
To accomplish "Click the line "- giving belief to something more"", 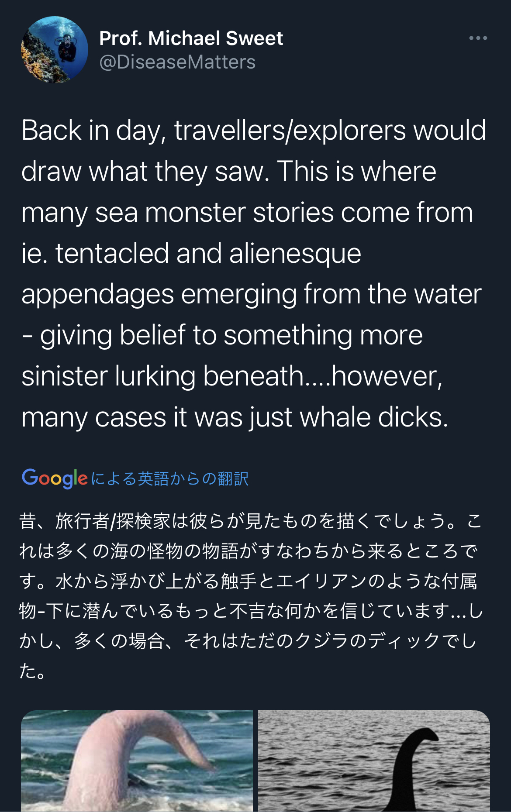I will tap(222, 335).
